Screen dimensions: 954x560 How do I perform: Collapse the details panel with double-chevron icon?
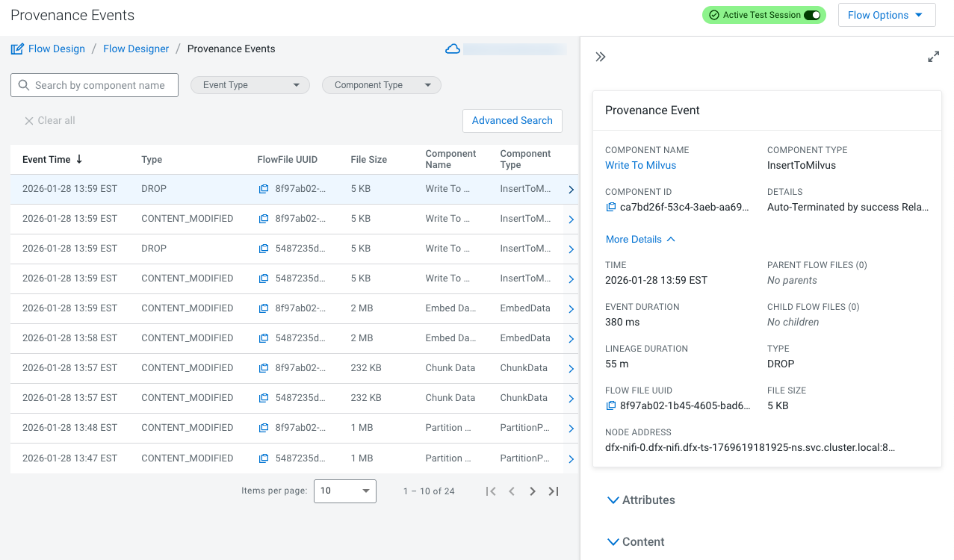click(600, 57)
